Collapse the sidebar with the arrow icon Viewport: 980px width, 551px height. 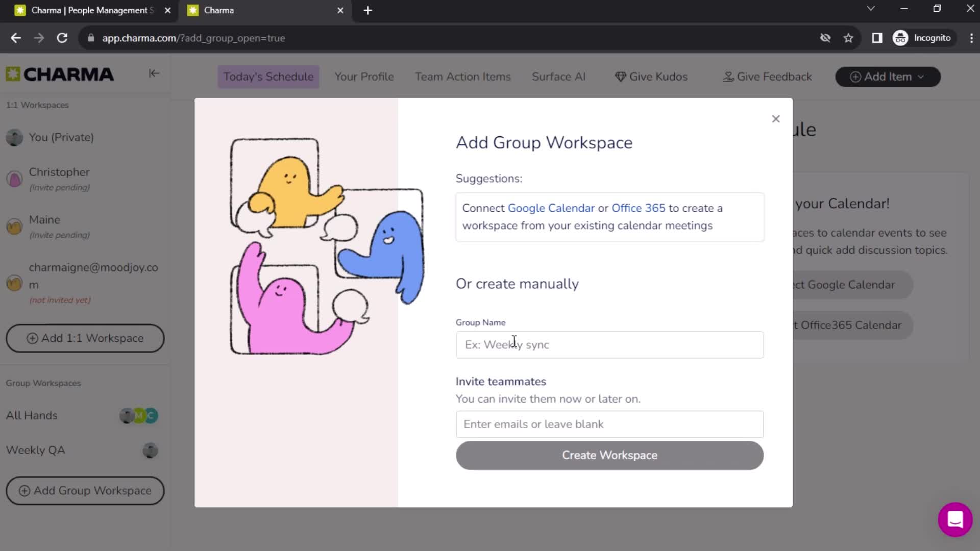(154, 73)
